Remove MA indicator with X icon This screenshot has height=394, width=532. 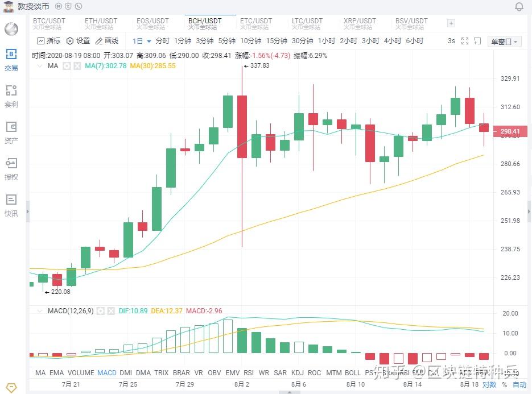(77, 66)
